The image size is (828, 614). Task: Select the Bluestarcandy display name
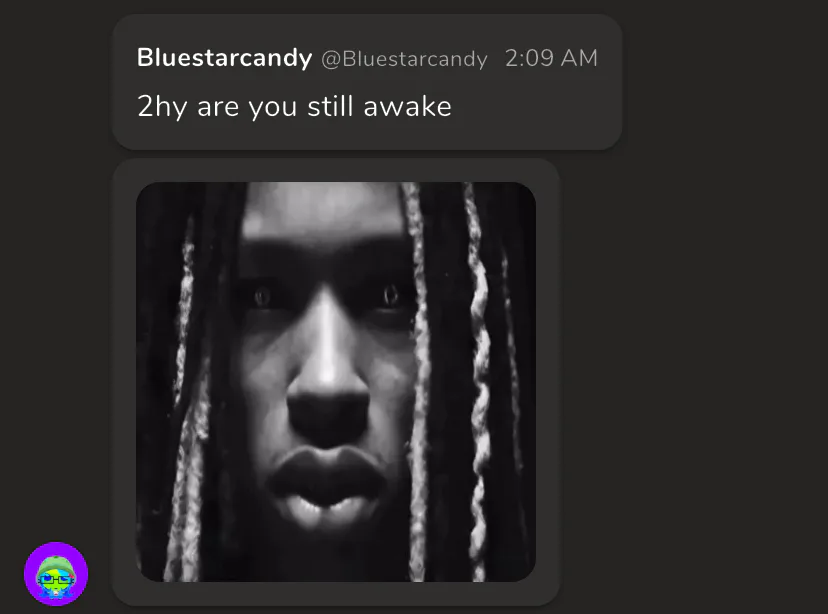224,58
